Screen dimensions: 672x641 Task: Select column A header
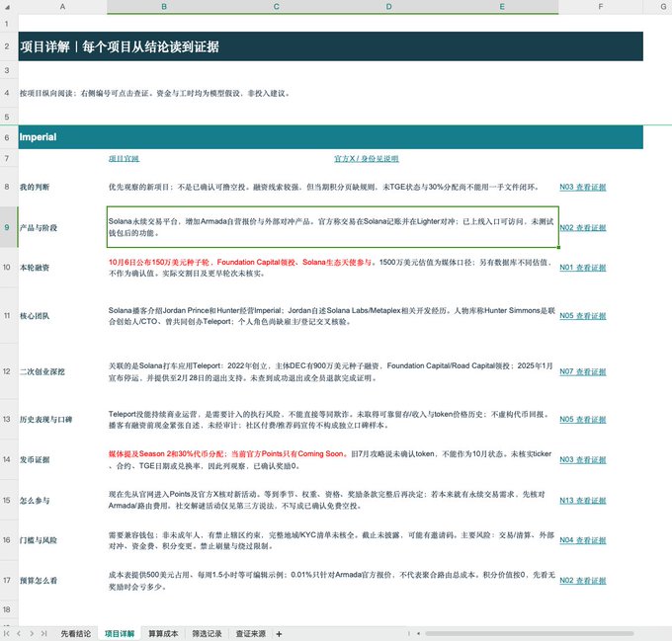pos(62,7)
